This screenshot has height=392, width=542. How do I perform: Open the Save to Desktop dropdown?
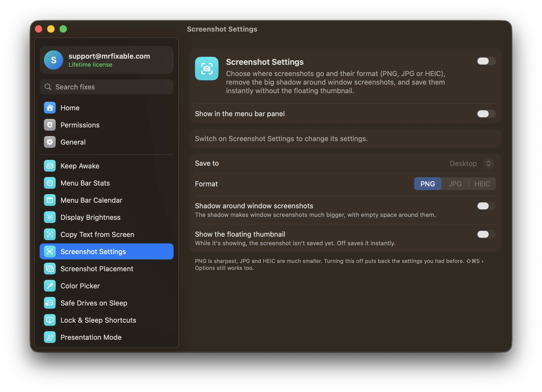pos(472,163)
